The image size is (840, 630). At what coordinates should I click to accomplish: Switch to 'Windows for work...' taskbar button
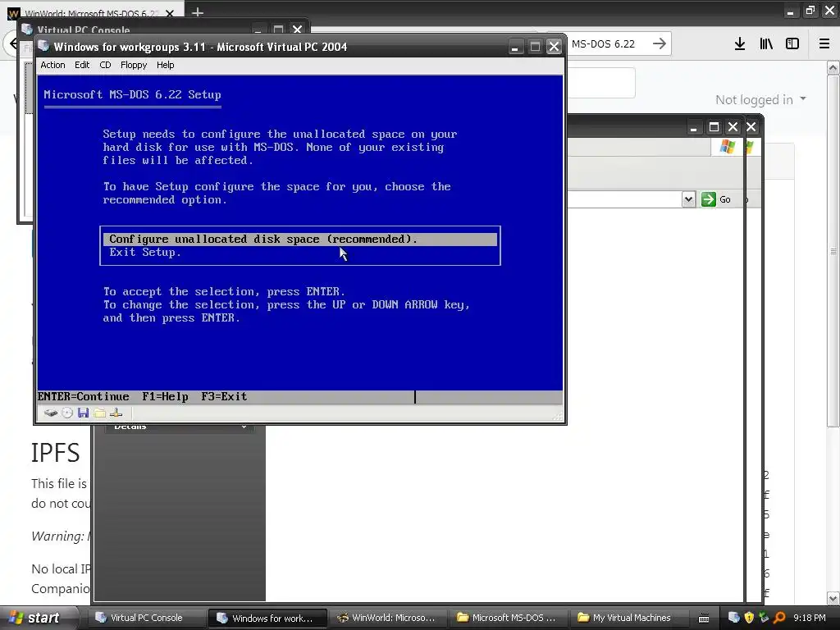pyautogui.click(x=267, y=618)
